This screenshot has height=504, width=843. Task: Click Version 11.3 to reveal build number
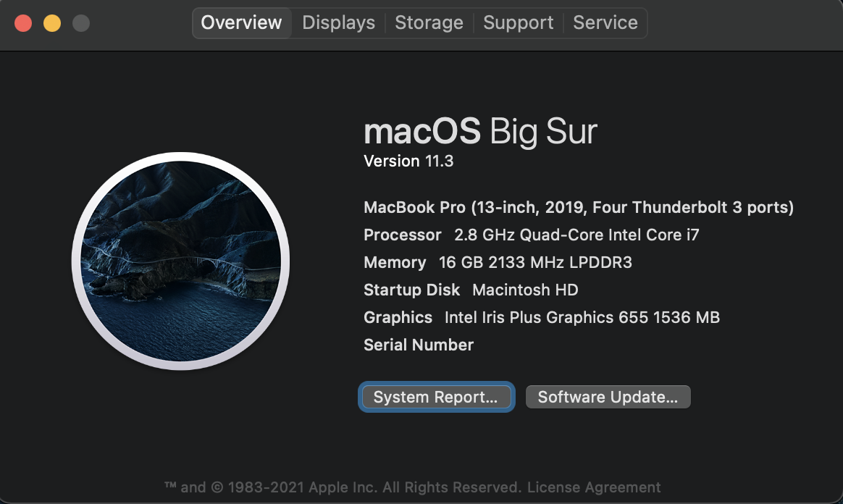click(x=408, y=161)
